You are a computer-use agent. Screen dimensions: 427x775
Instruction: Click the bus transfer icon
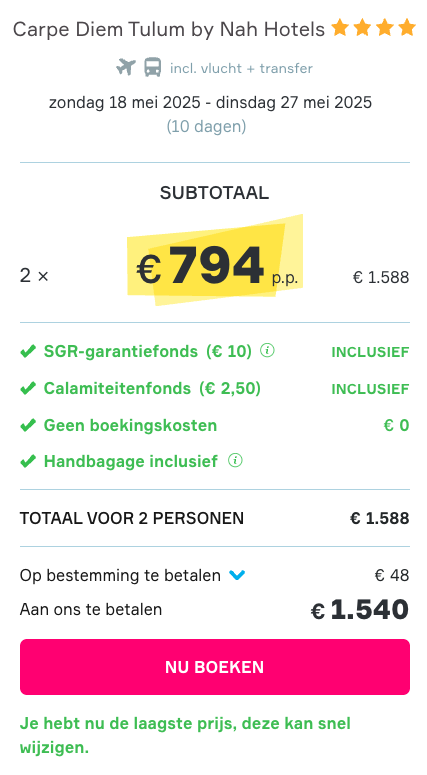(x=153, y=67)
